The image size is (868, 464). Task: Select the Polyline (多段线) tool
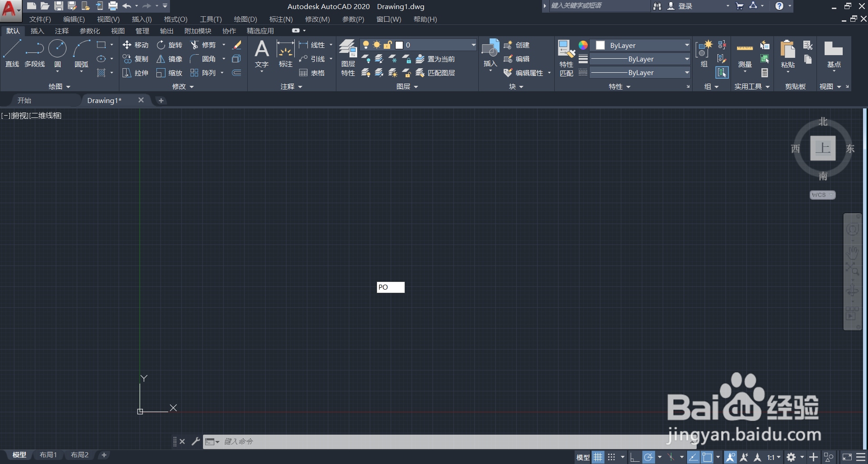tap(34, 53)
